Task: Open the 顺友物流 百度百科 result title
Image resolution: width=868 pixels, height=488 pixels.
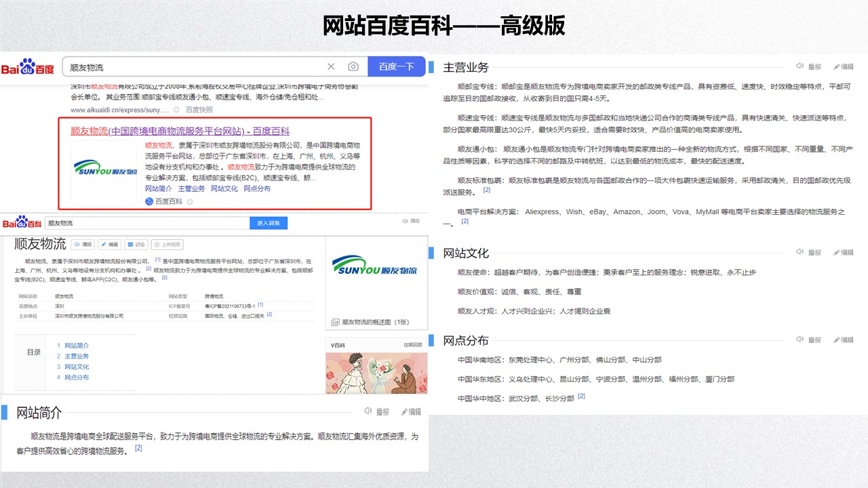Action: (x=180, y=131)
